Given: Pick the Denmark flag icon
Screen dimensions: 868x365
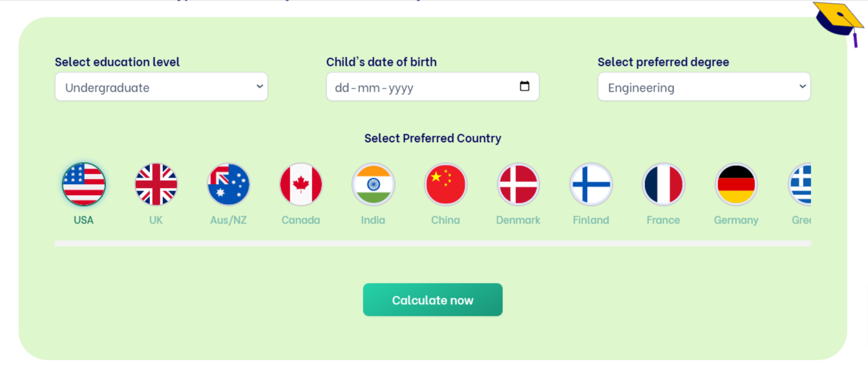Looking at the screenshot, I should (518, 185).
